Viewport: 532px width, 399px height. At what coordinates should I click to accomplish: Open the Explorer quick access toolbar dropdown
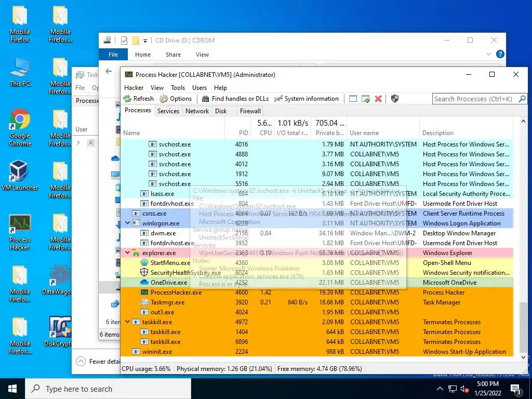coord(145,41)
